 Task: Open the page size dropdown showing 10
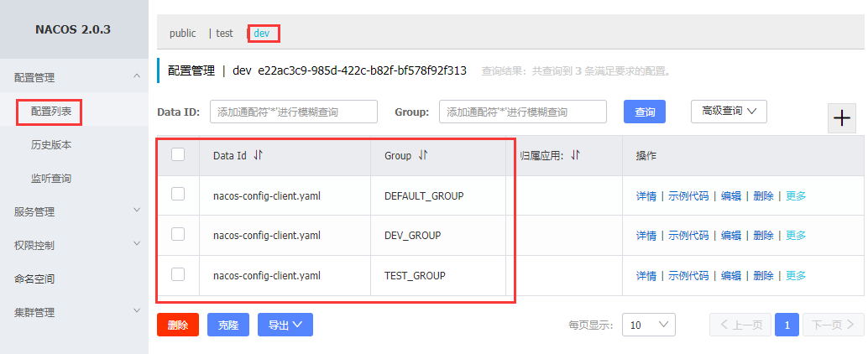click(649, 325)
